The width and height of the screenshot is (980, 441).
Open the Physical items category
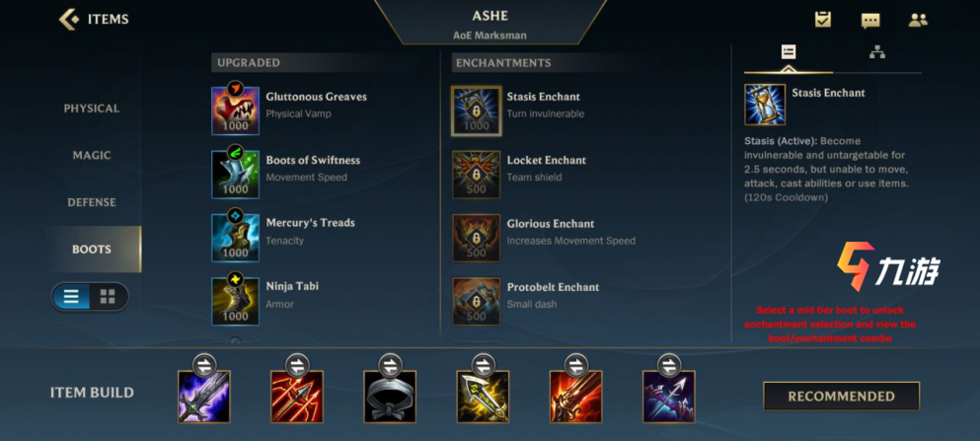91,109
